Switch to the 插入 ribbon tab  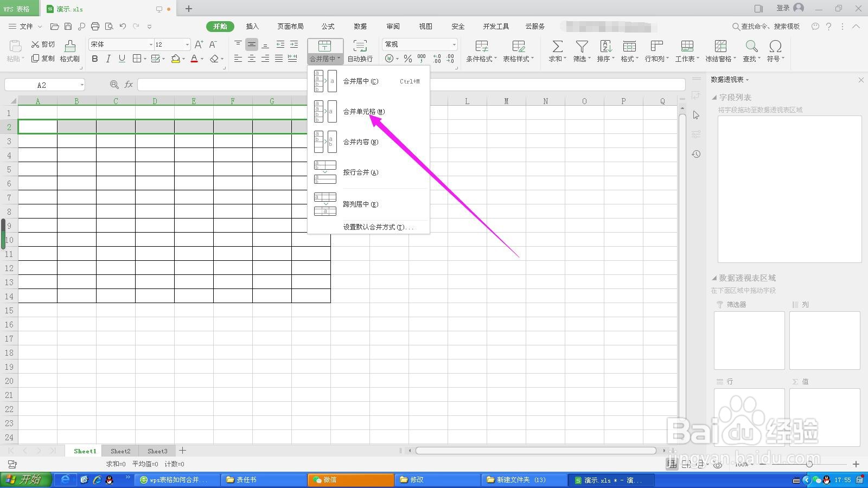pos(252,26)
